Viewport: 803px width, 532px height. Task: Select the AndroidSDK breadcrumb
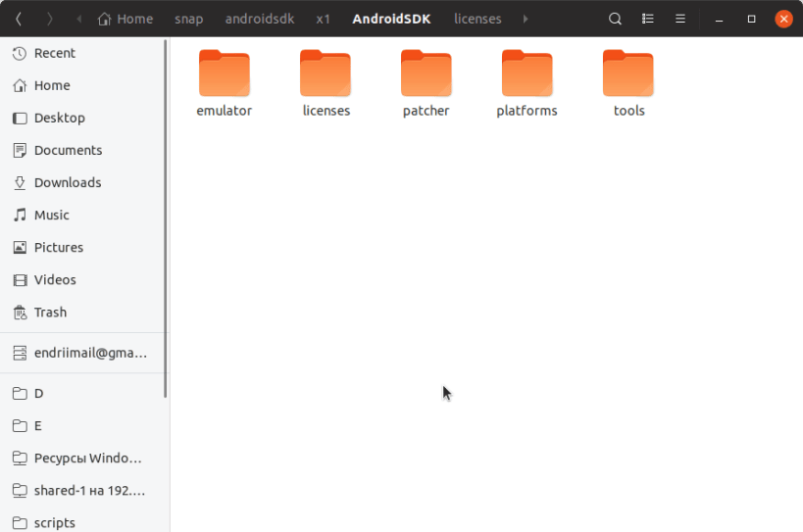(x=392, y=19)
